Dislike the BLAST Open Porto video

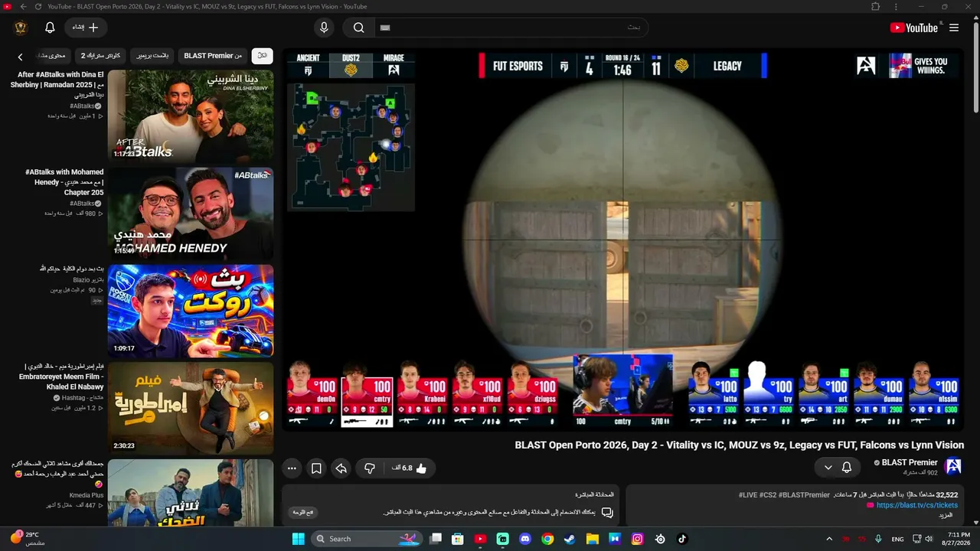370,468
